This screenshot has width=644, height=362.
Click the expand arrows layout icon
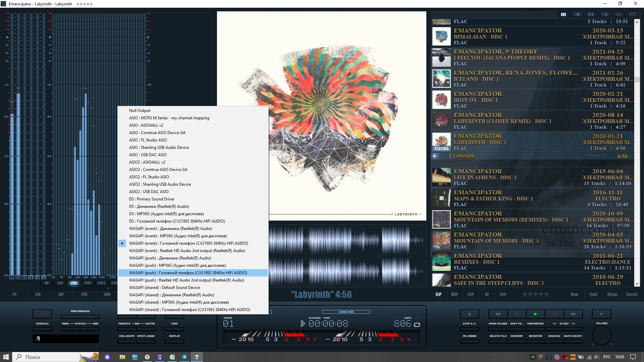619,14
